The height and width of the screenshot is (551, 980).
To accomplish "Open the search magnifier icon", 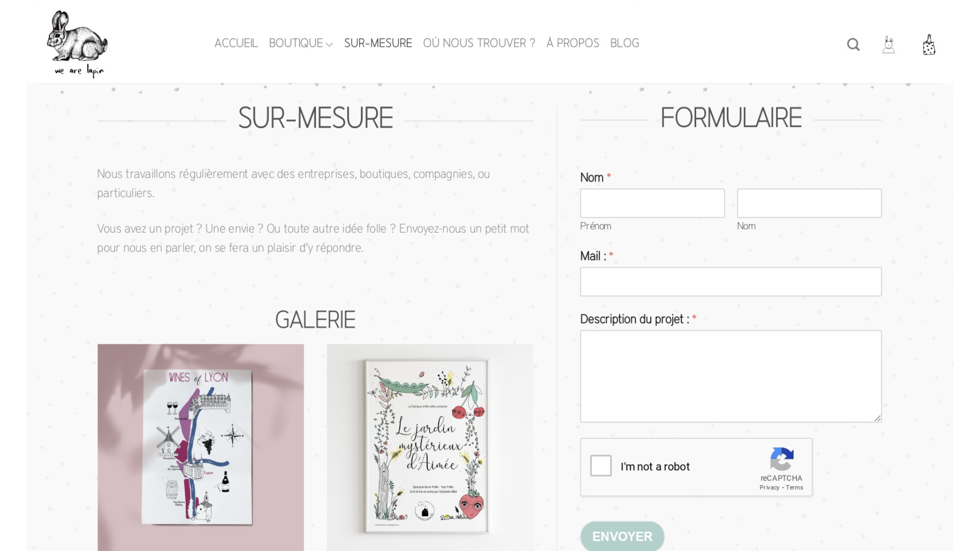I will 853,45.
